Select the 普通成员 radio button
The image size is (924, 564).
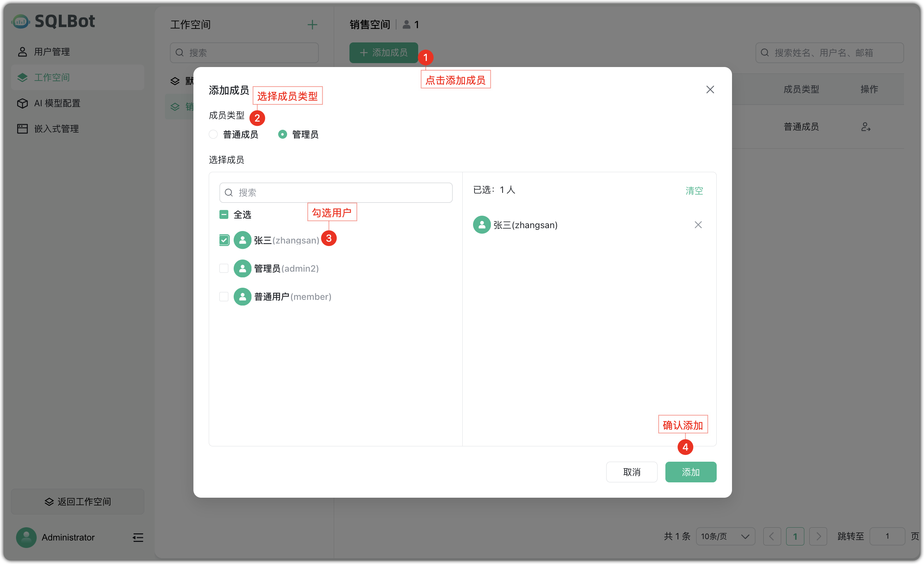pyautogui.click(x=213, y=134)
